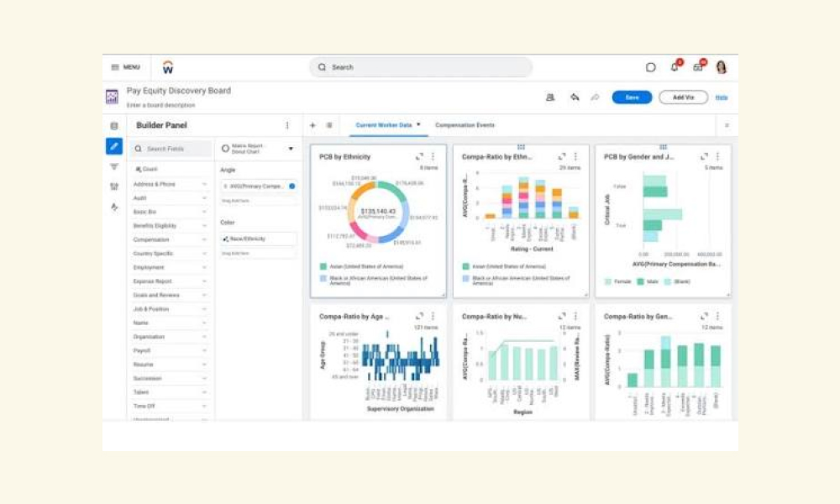This screenshot has width=840, height=504.
Task: Open the MENU hamburger button
Action: coord(125,67)
